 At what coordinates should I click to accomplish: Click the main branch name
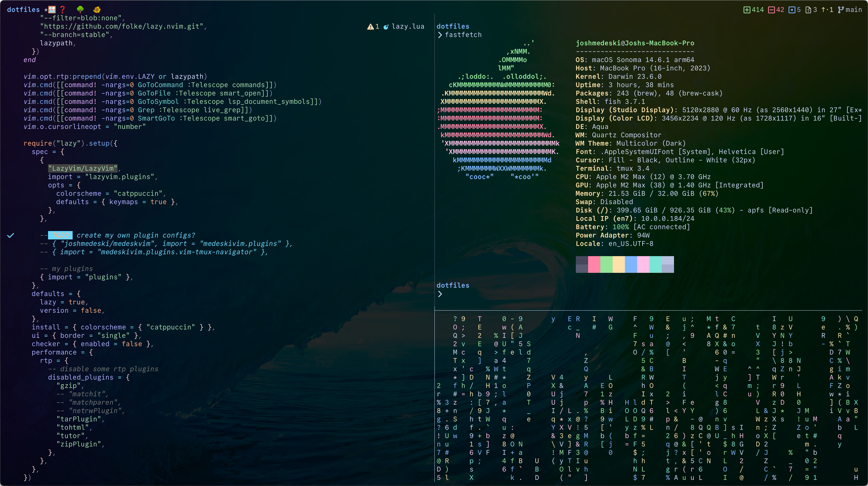(x=854, y=10)
